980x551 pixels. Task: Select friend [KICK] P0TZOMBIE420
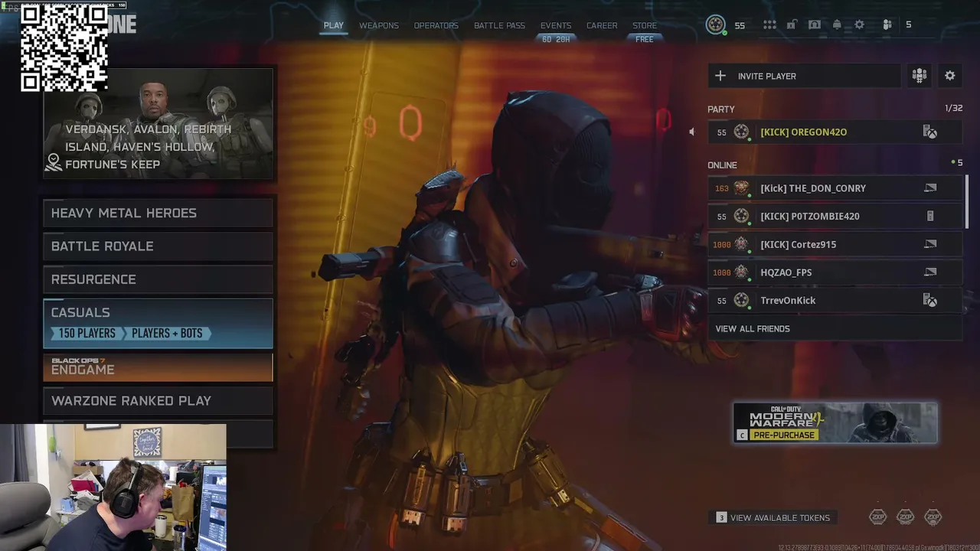click(835, 216)
